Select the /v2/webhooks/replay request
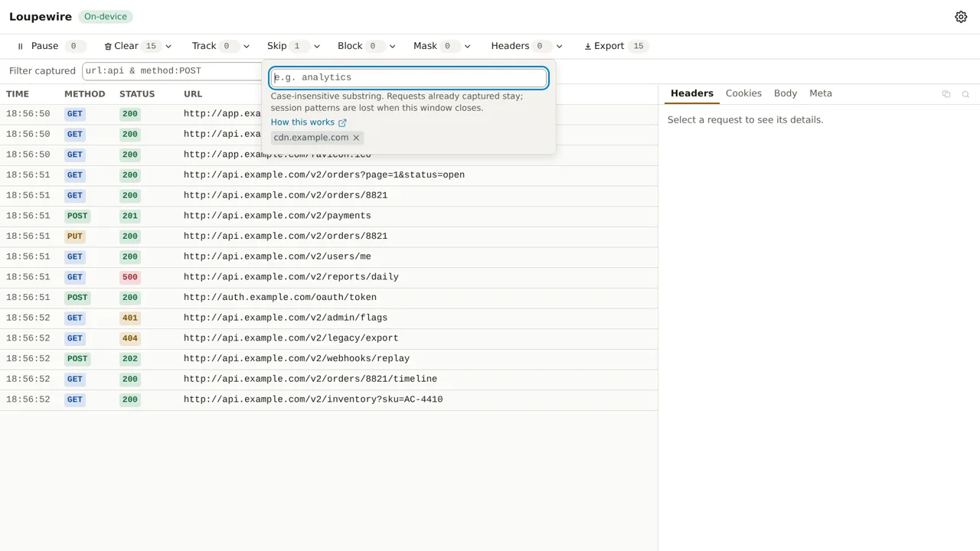The image size is (980, 551). tap(328, 359)
